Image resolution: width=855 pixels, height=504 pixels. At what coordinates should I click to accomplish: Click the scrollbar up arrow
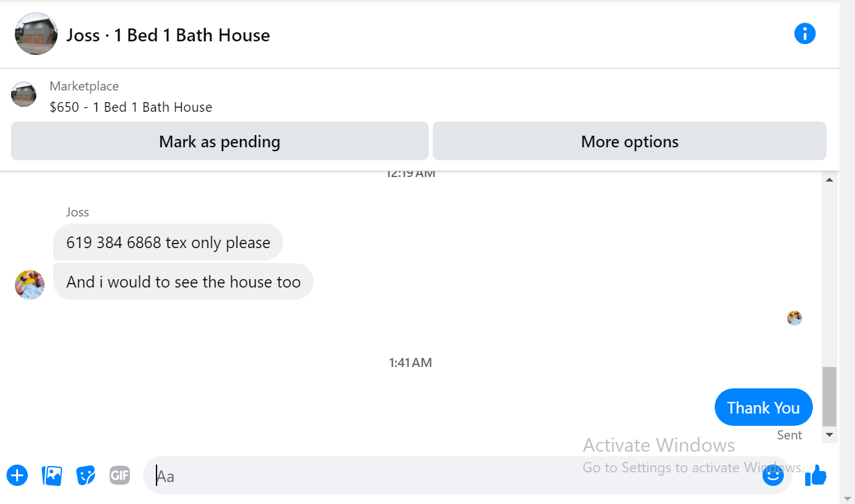click(830, 180)
